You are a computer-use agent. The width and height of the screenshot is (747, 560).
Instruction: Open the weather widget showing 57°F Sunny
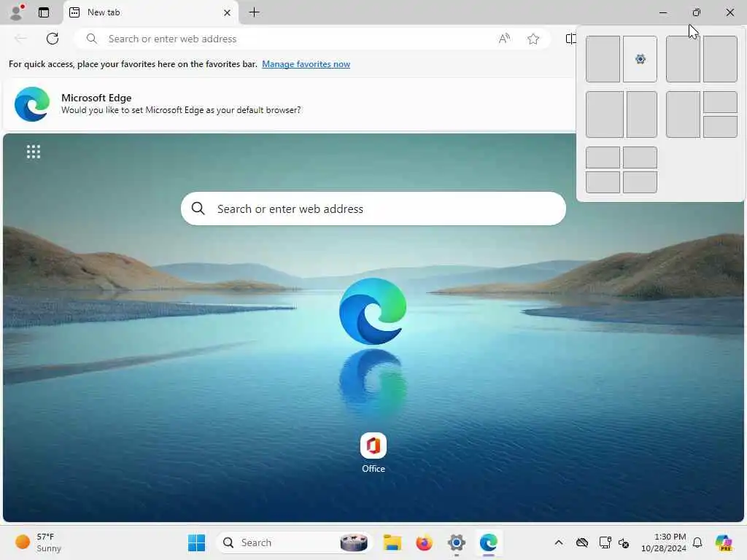coord(38,542)
